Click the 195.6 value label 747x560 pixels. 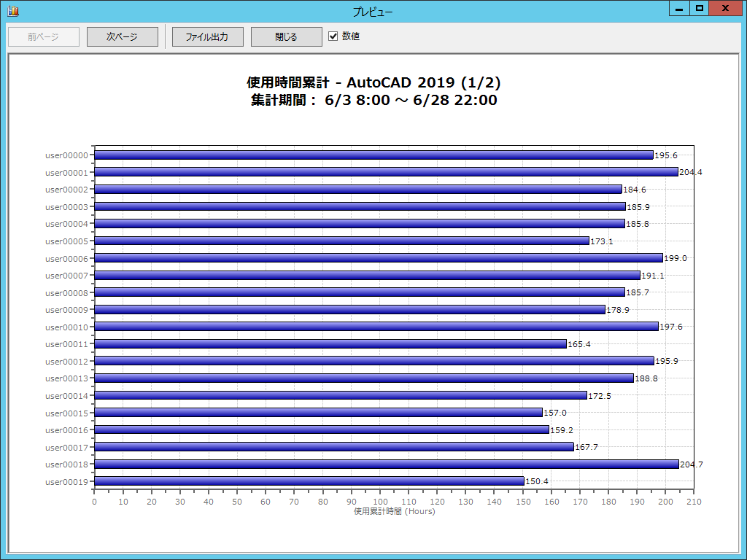point(665,155)
